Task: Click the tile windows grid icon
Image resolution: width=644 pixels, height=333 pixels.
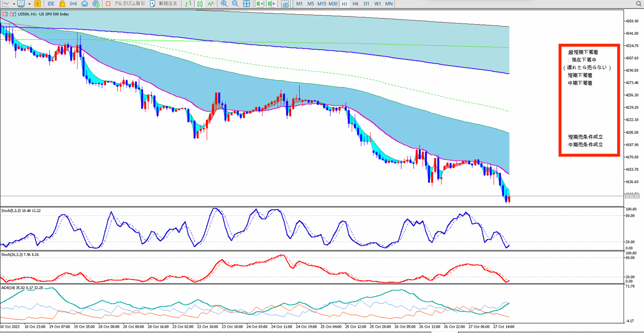Action: point(246,4)
